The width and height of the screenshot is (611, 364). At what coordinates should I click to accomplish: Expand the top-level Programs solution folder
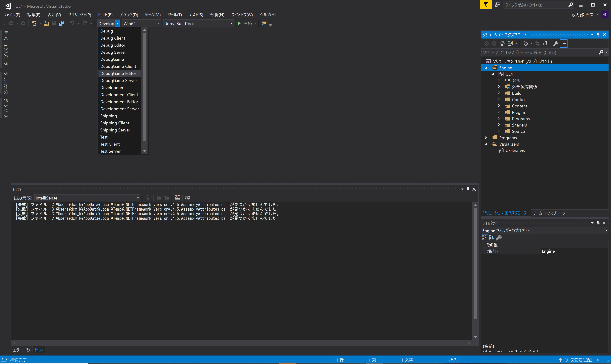[486, 138]
